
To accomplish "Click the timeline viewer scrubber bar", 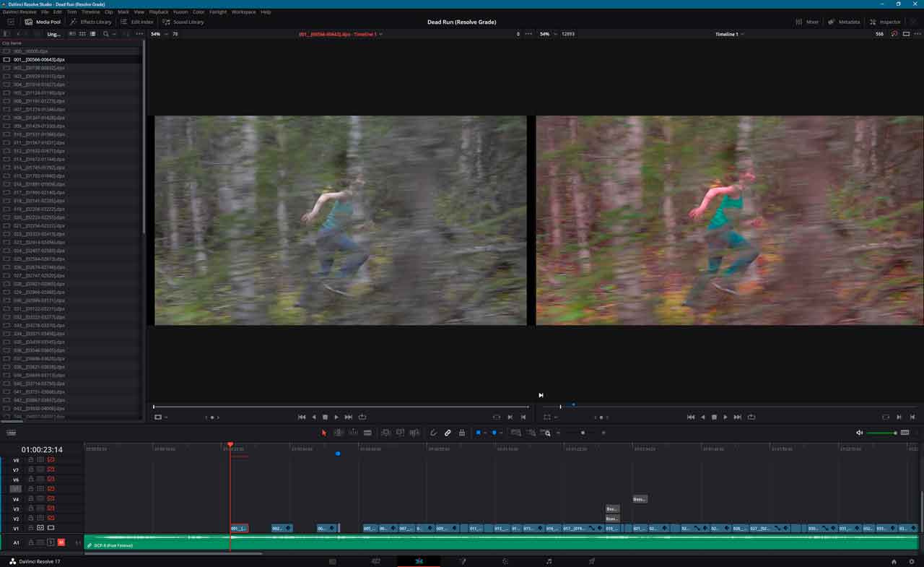I will coord(731,407).
